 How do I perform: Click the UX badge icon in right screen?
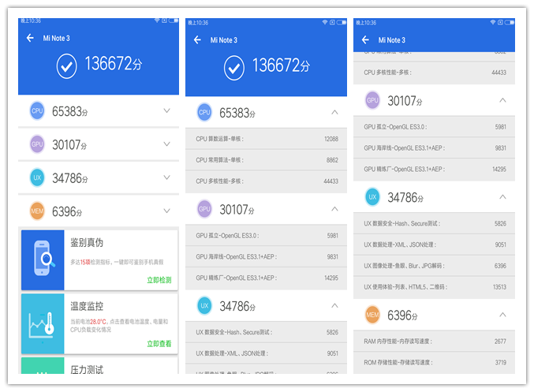pyautogui.click(x=372, y=197)
